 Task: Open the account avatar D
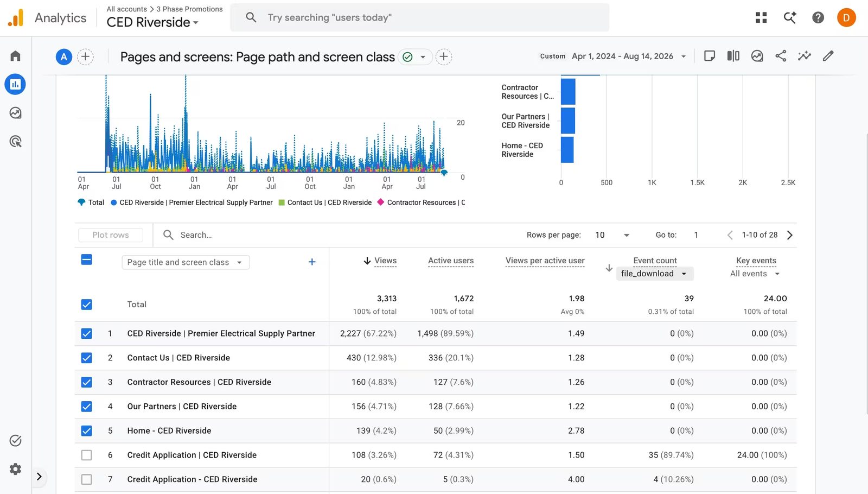pyautogui.click(x=846, y=18)
